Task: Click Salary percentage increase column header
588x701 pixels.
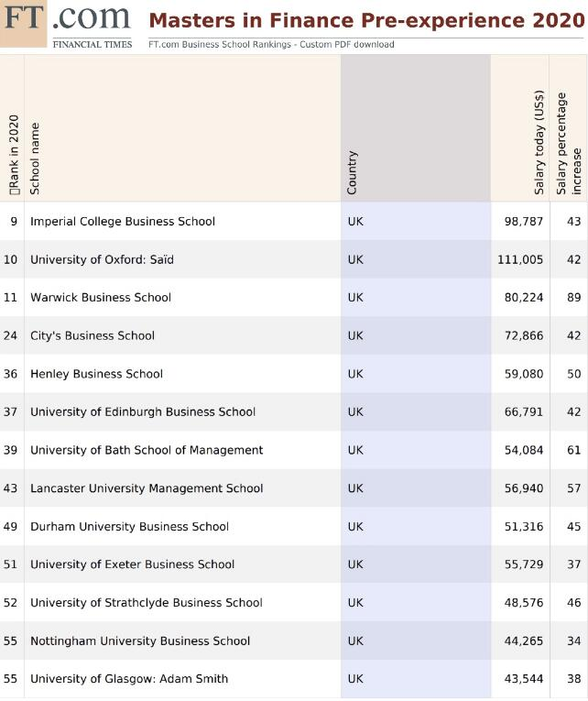Action: (569, 143)
